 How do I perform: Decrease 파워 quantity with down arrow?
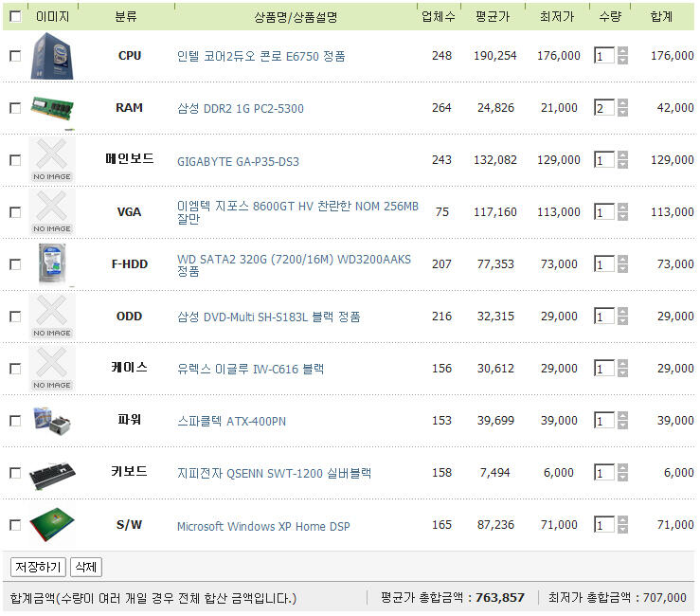(x=622, y=426)
